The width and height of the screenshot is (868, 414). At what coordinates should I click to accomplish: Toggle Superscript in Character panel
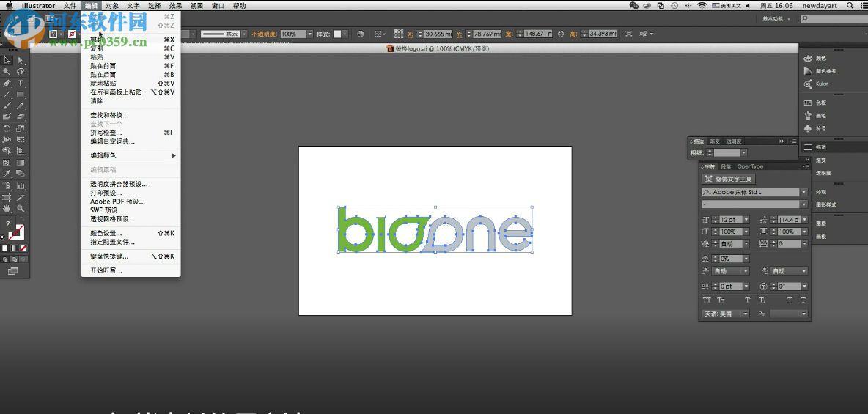point(748,300)
